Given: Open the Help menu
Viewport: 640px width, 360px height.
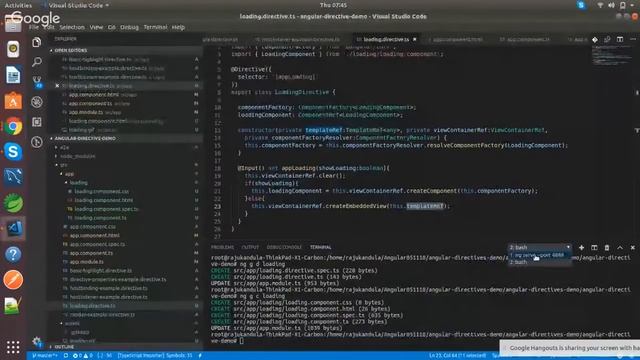Looking at the screenshot, I should point(178,27).
